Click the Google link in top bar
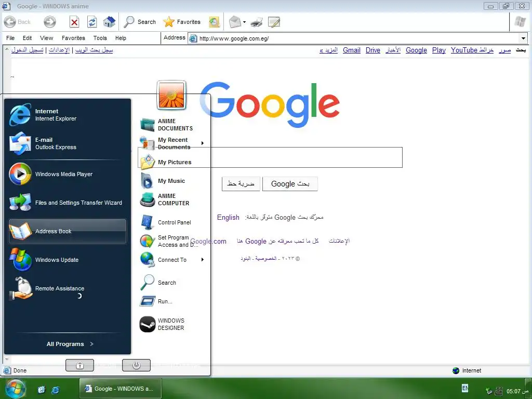 [x=416, y=50]
